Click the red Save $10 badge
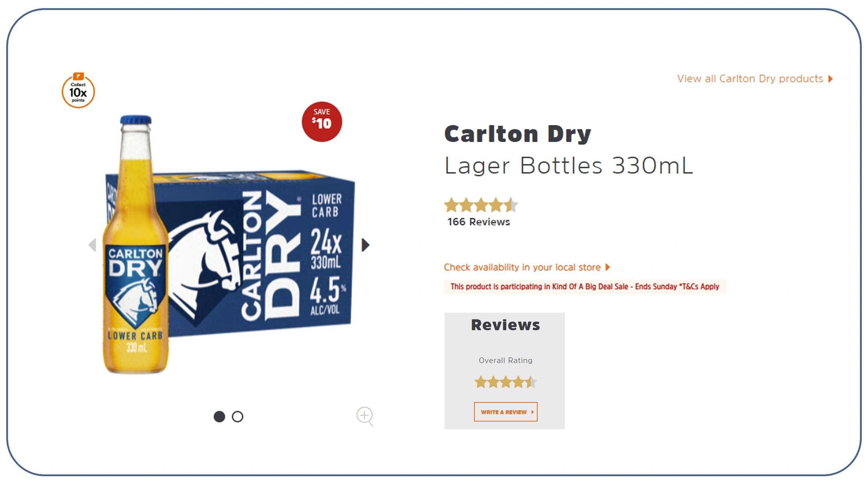 tap(322, 122)
